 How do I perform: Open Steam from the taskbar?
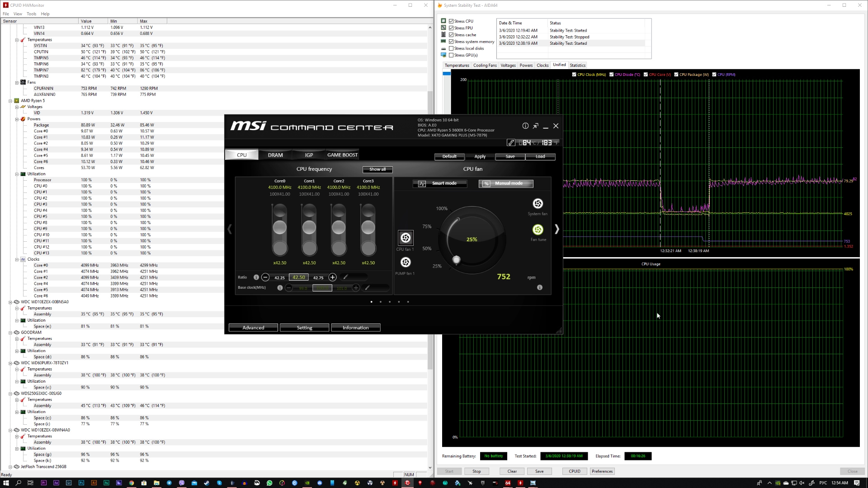[x=207, y=483]
